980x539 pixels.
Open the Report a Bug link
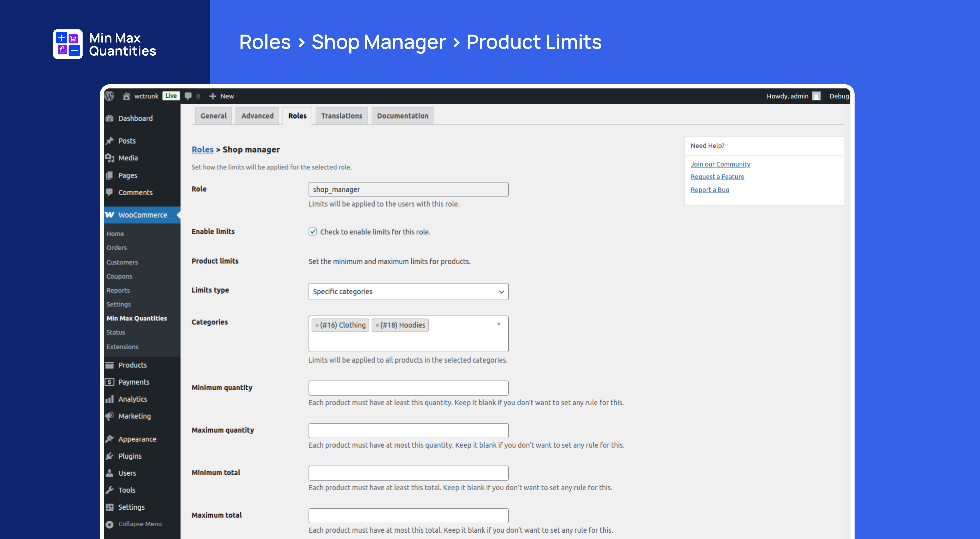[710, 189]
